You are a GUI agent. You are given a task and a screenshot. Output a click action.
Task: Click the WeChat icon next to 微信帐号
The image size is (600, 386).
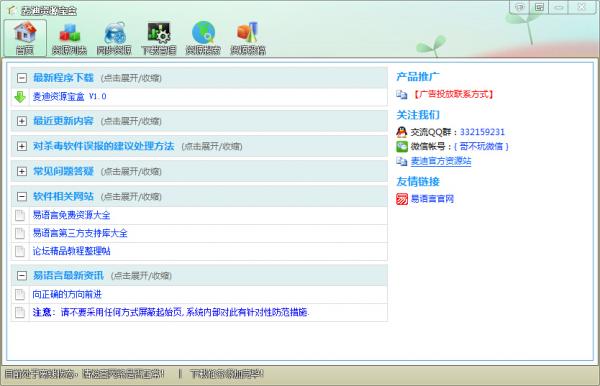[x=402, y=146]
